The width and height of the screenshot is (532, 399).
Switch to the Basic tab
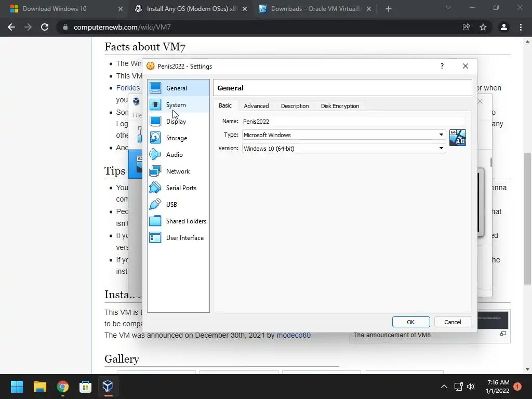coord(225,105)
